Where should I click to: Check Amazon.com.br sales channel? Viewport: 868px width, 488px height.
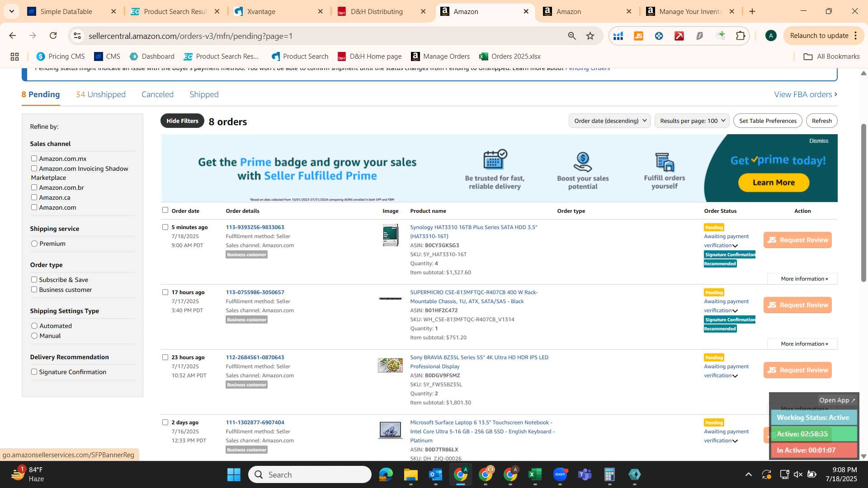(x=34, y=187)
